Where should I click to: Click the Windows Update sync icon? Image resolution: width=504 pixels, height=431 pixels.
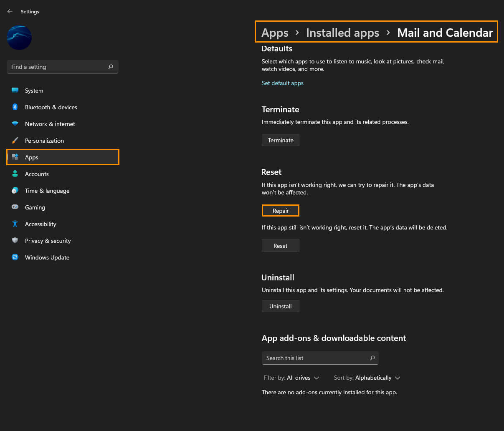click(15, 257)
